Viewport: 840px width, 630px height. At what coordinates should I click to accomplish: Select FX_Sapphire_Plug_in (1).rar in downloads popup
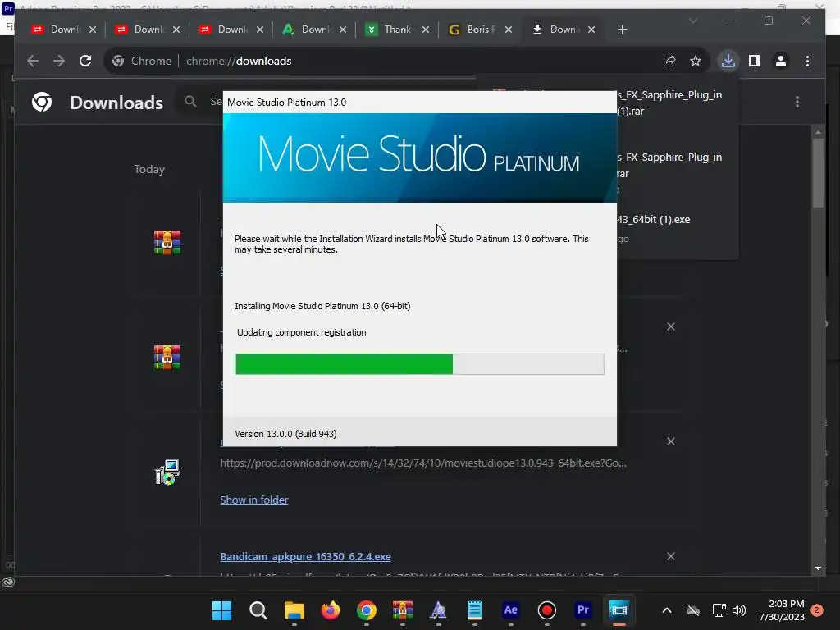coord(669,103)
